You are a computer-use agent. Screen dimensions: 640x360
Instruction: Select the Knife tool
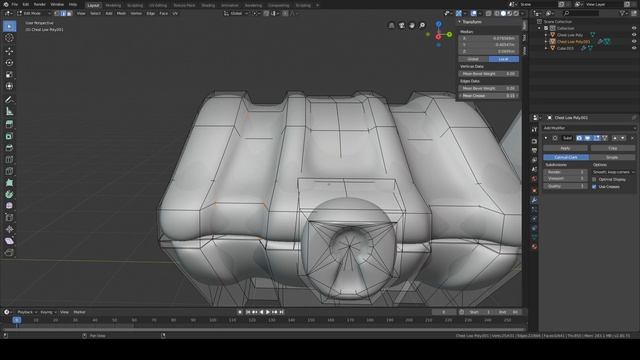[x=9, y=171]
